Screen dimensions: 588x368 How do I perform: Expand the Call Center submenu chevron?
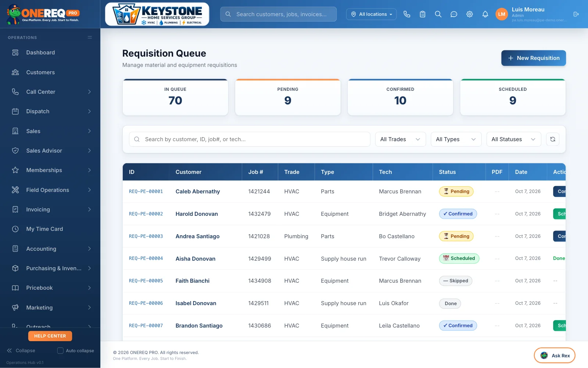pos(89,92)
